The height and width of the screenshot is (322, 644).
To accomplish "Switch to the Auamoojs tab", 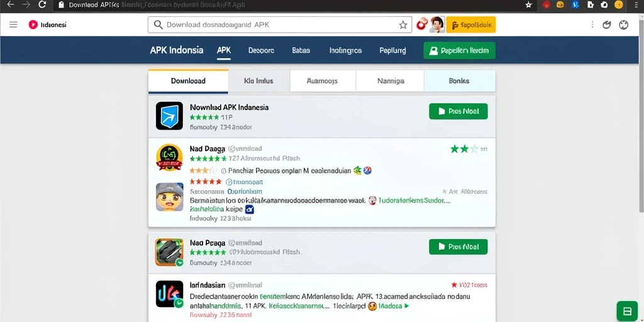I will pos(323,81).
